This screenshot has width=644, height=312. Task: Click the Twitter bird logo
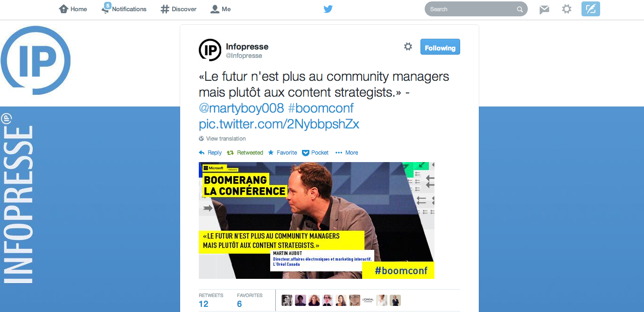click(328, 9)
